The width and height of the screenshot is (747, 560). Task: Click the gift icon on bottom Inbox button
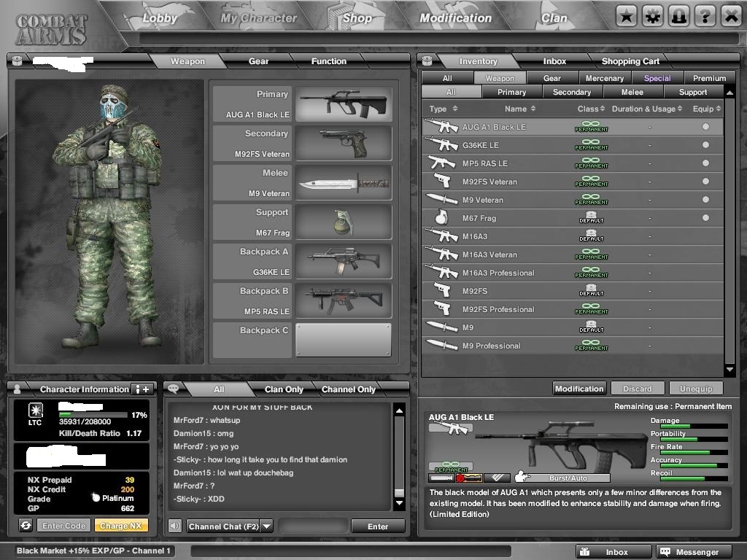(584, 551)
